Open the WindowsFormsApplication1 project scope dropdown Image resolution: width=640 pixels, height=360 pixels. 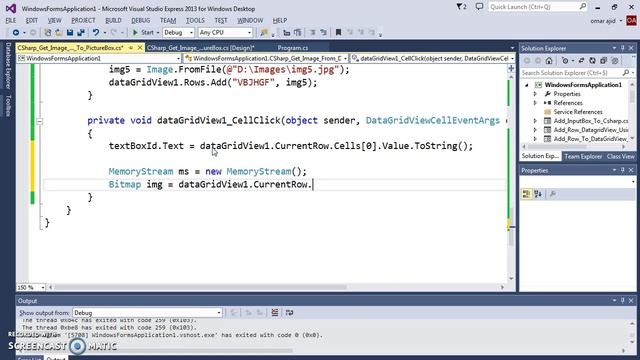99,58
